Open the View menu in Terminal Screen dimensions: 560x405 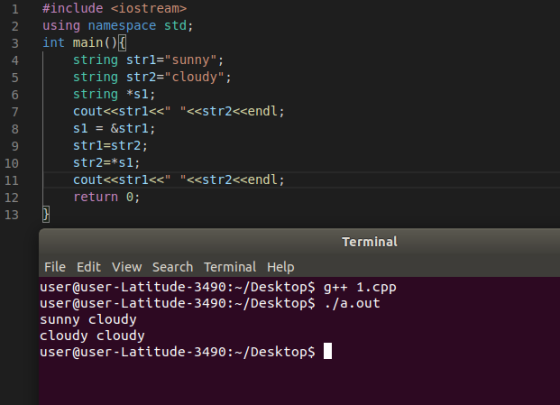click(x=127, y=267)
